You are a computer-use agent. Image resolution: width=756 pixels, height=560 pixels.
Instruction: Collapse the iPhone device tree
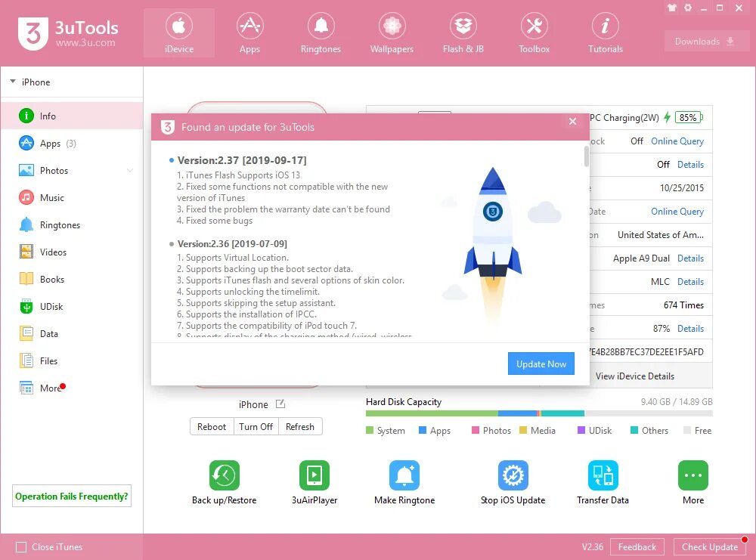click(13, 82)
